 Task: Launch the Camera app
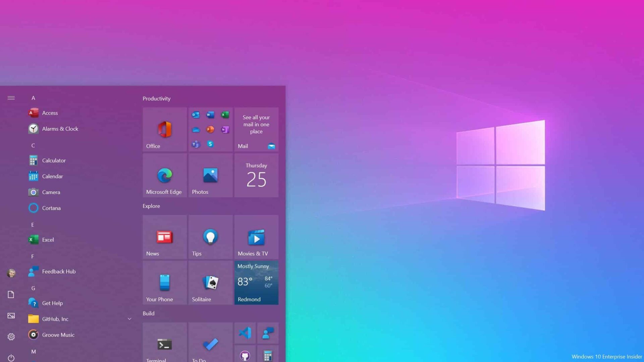tap(80, 192)
